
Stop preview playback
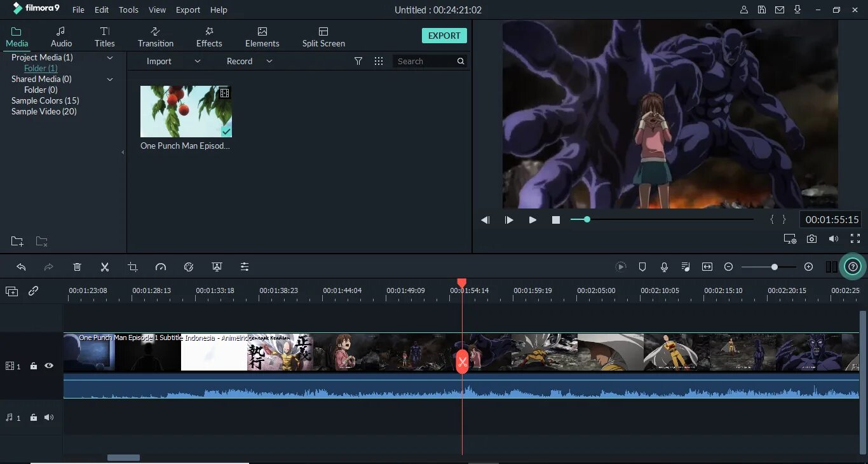pyautogui.click(x=556, y=220)
